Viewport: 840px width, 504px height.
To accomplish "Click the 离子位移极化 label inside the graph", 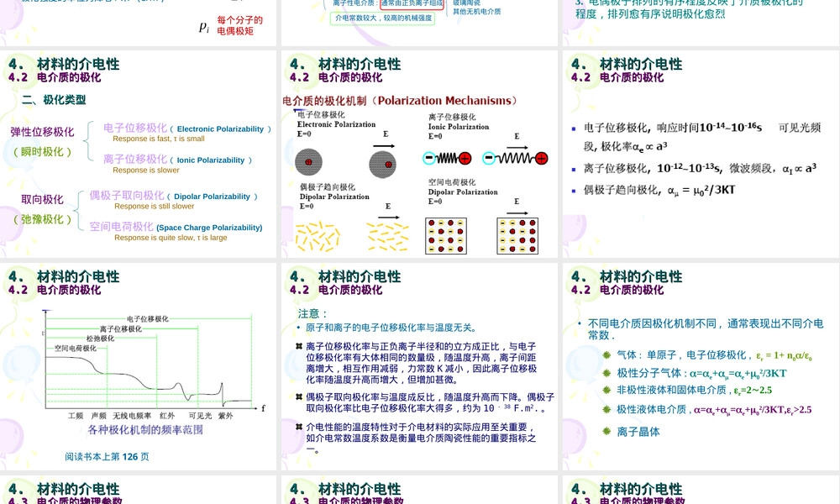I will (120, 328).
